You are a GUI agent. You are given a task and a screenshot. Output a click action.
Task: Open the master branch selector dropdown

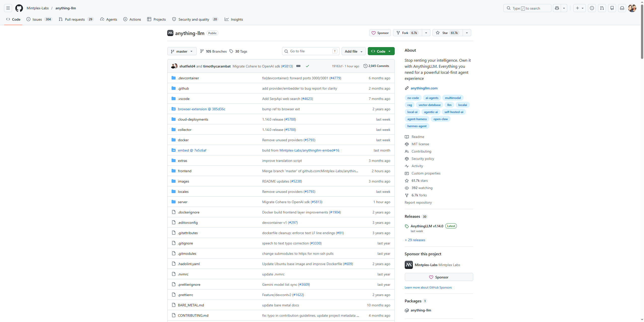pyautogui.click(x=182, y=51)
